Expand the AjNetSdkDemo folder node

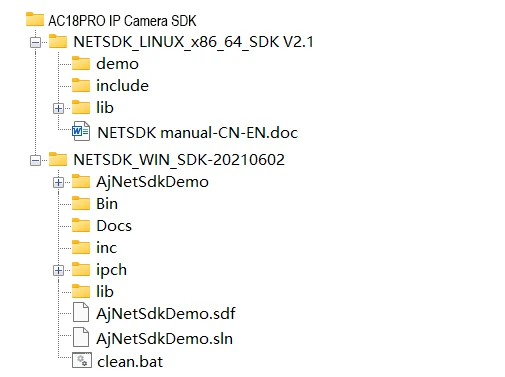pyautogui.click(x=58, y=182)
